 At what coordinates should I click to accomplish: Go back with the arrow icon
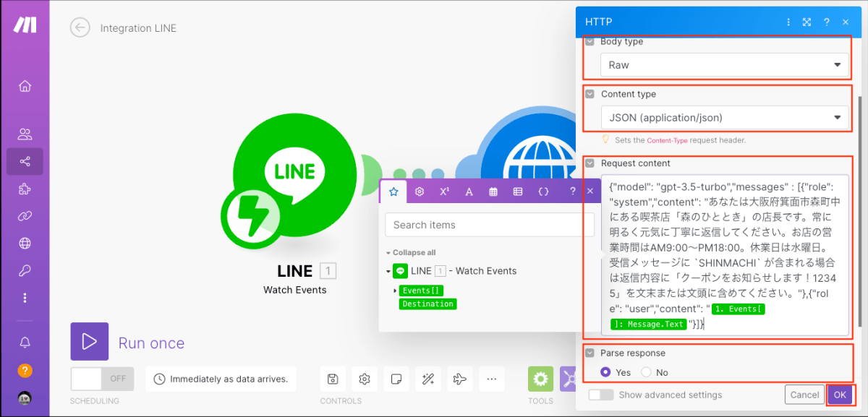pyautogui.click(x=80, y=27)
